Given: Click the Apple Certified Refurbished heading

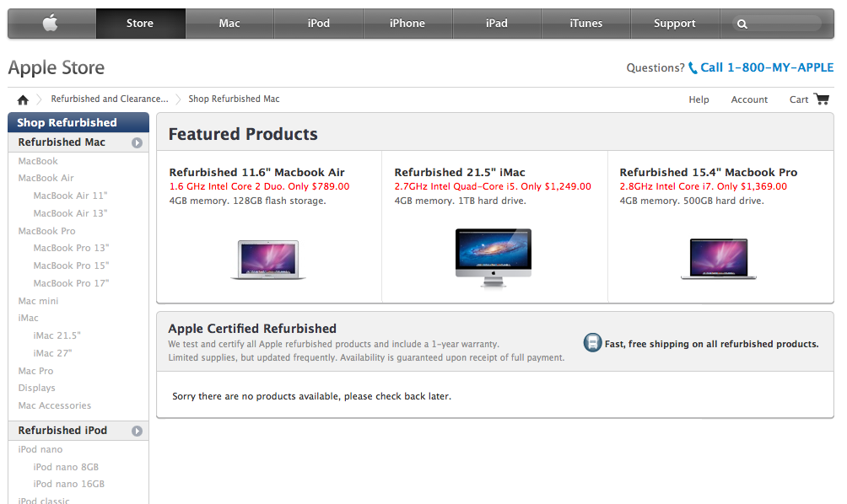Looking at the screenshot, I should pyautogui.click(x=252, y=329).
